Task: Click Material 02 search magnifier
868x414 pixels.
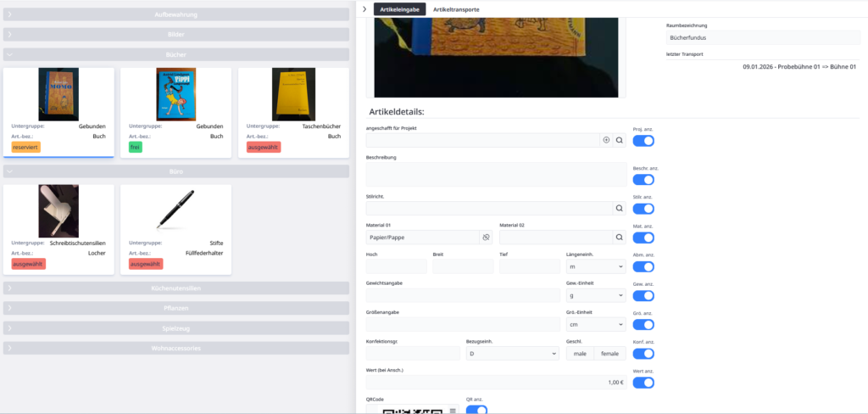Action: point(620,238)
